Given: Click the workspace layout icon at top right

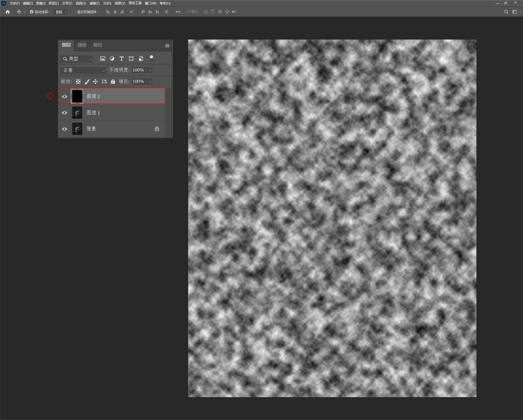Looking at the screenshot, I should 514,12.
